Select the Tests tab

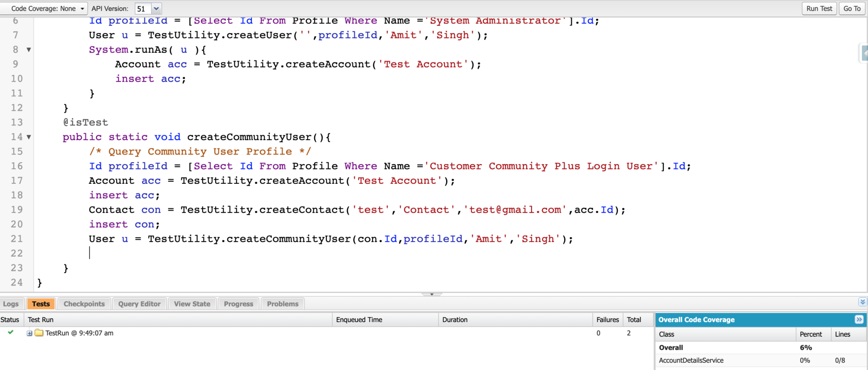(x=41, y=304)
